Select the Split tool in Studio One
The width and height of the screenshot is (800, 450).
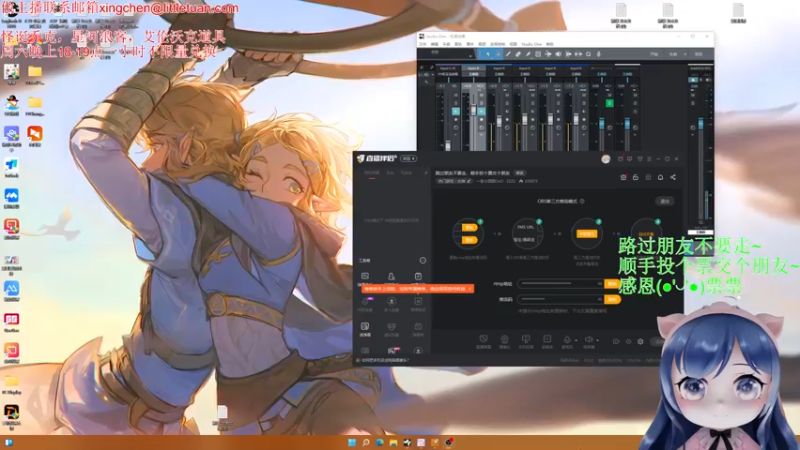[x=508, y=54]
